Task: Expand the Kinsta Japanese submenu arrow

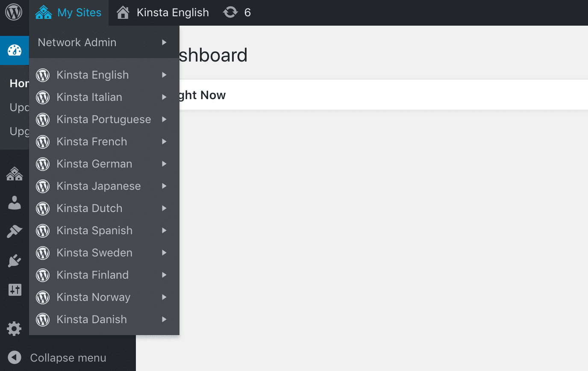Action: pos(164,186)
